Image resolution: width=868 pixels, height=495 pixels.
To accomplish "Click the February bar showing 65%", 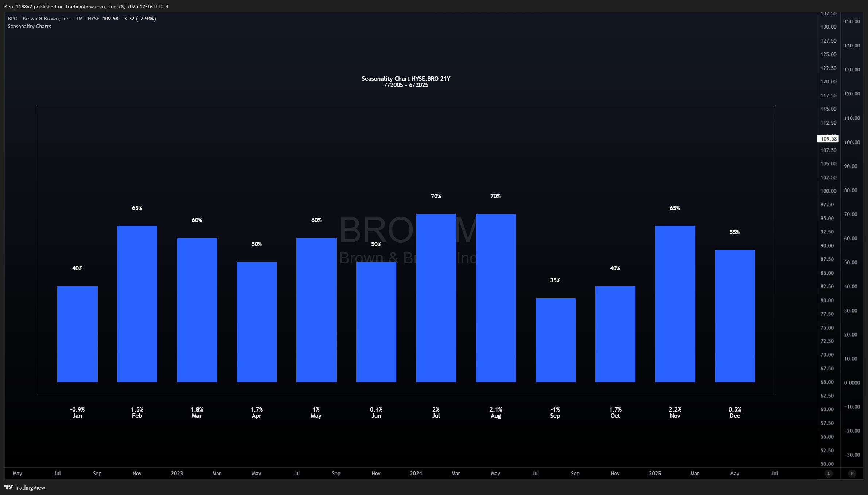I will click(137, 304).
